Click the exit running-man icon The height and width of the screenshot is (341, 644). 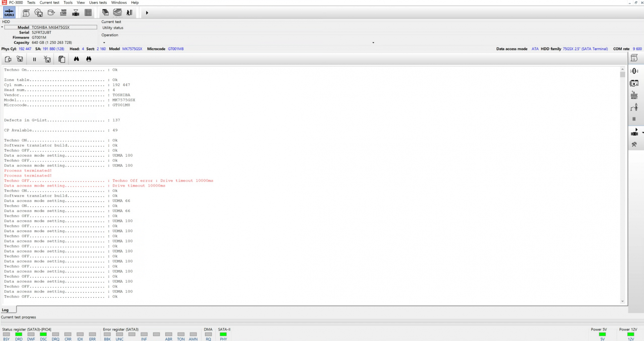pos(129,13)
